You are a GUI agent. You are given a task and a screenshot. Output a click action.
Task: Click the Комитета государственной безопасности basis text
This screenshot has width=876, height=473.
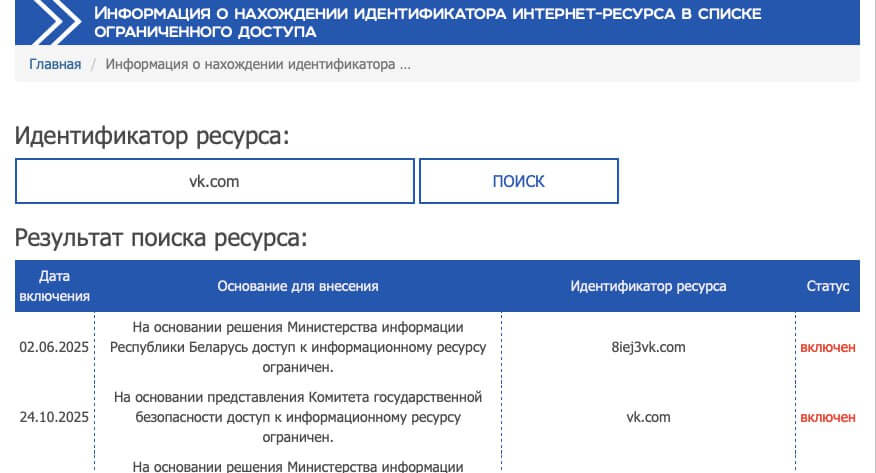298,417
